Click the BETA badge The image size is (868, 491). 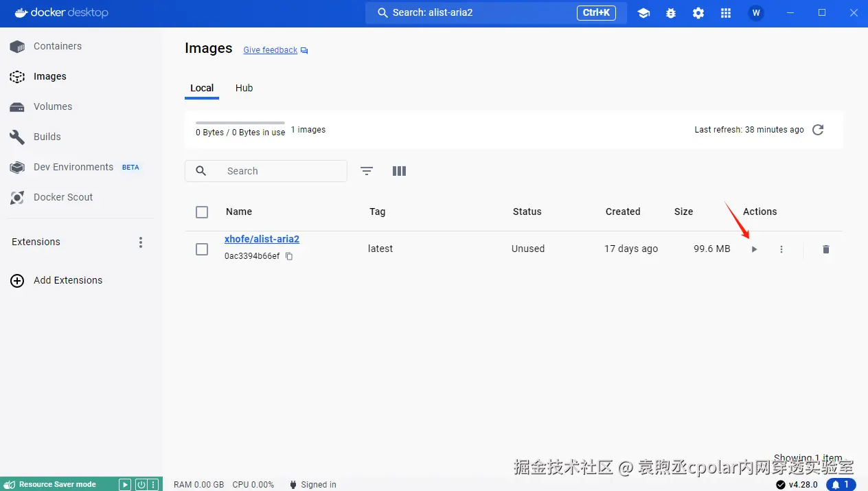coord(130,167)
